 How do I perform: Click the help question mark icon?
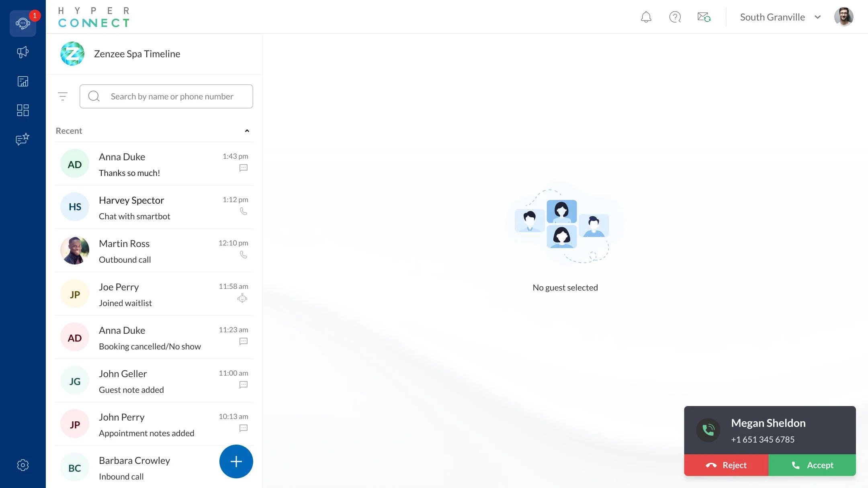pyautogui.click(x=675, y=17)
